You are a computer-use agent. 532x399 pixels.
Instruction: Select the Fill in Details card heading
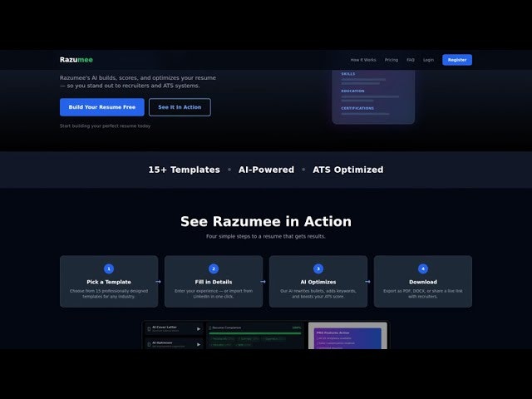click(214, 282)
